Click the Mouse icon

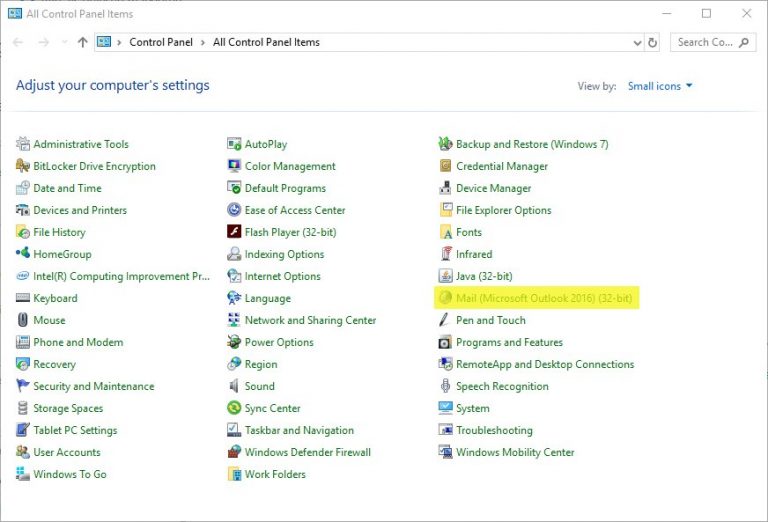(x=23, y=320)
